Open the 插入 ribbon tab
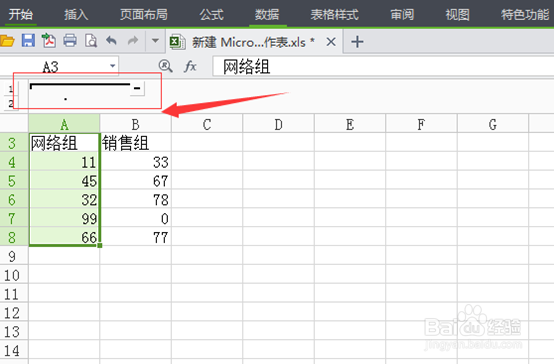554x364 pixels. [x=76, y=14]
